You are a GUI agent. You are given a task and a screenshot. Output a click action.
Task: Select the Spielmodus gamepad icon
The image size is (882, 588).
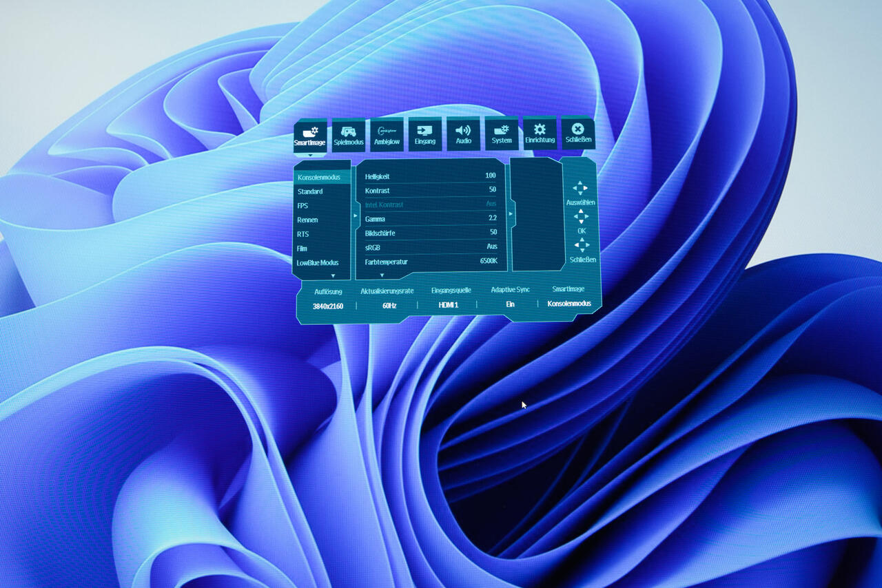[349, 130]
